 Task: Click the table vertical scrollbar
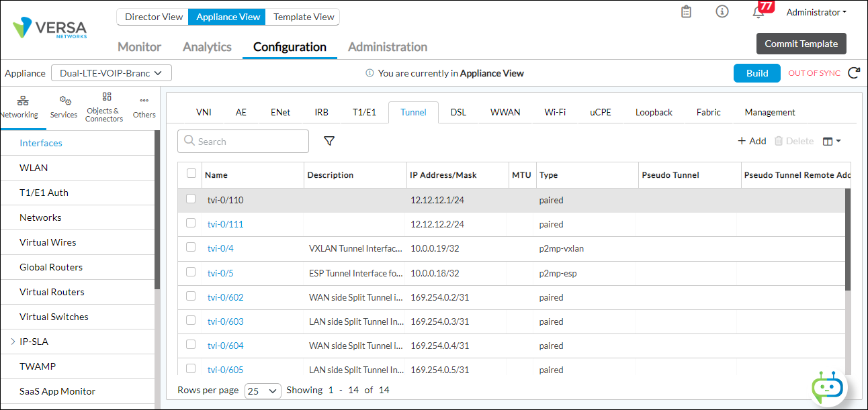tap(848, 240)
